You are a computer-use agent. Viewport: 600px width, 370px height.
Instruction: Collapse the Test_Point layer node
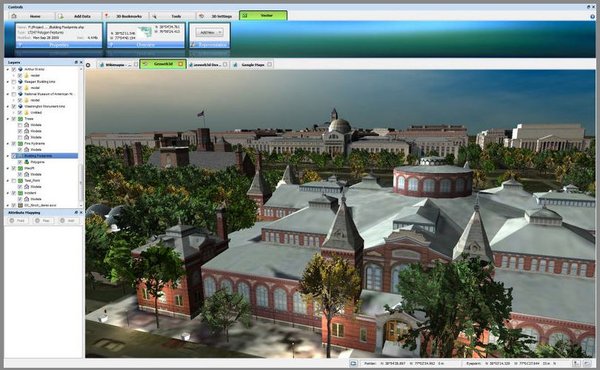[8, 181]
